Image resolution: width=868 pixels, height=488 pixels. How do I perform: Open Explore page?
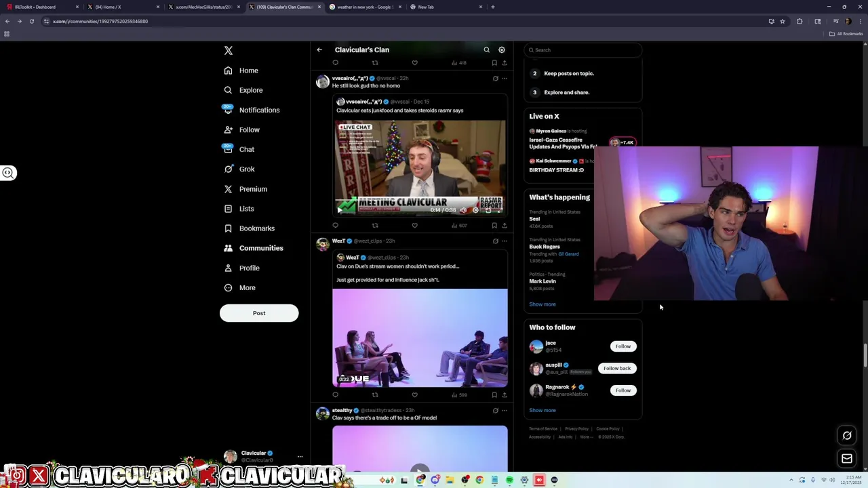243,90
